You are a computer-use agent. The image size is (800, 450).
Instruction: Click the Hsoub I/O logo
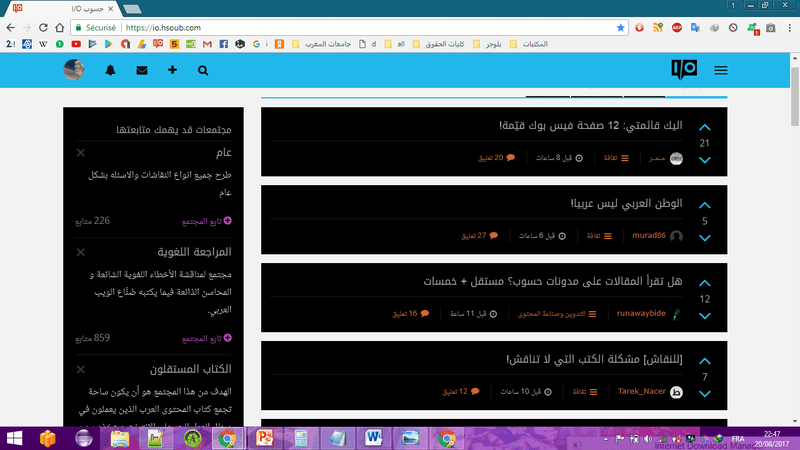(684, 70)
